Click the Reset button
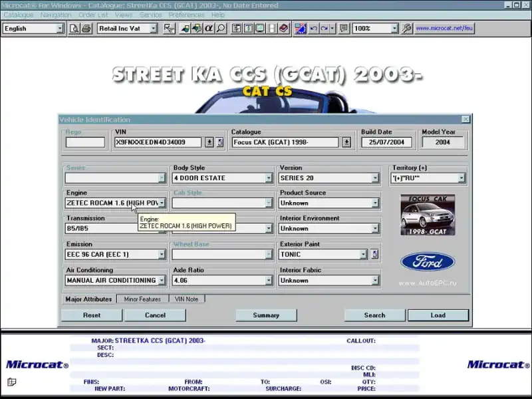532x399 pixels. tap(92, 315)
